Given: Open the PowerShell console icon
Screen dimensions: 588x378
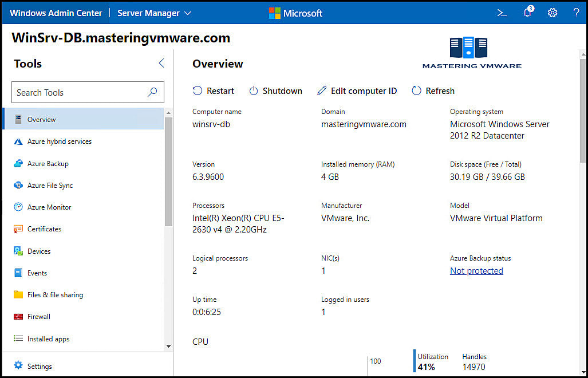Looking at the screenshot, I should (x=502, y=13).
